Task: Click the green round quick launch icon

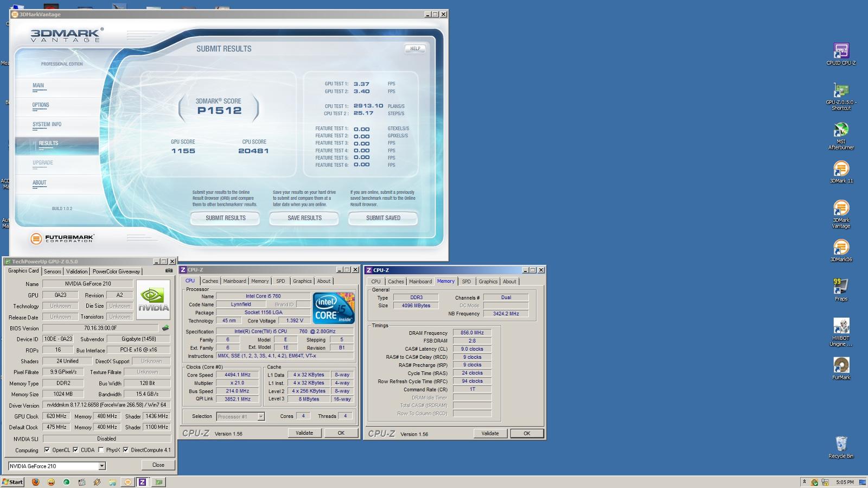Action: [x=66, y=482]
